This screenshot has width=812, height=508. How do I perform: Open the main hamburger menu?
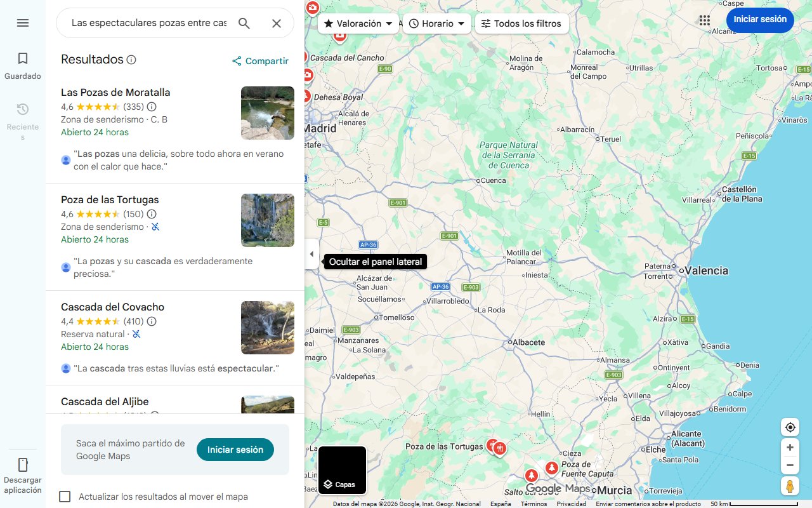(x=23, y=23)
